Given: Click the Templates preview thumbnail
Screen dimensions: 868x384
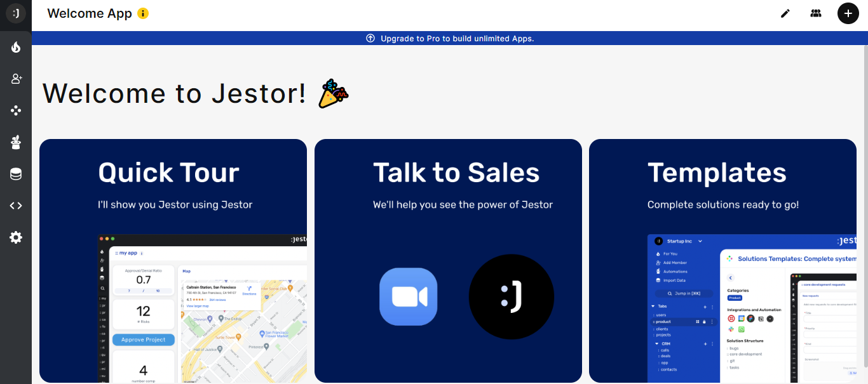Looking at the screenshot, I should 752,308.
